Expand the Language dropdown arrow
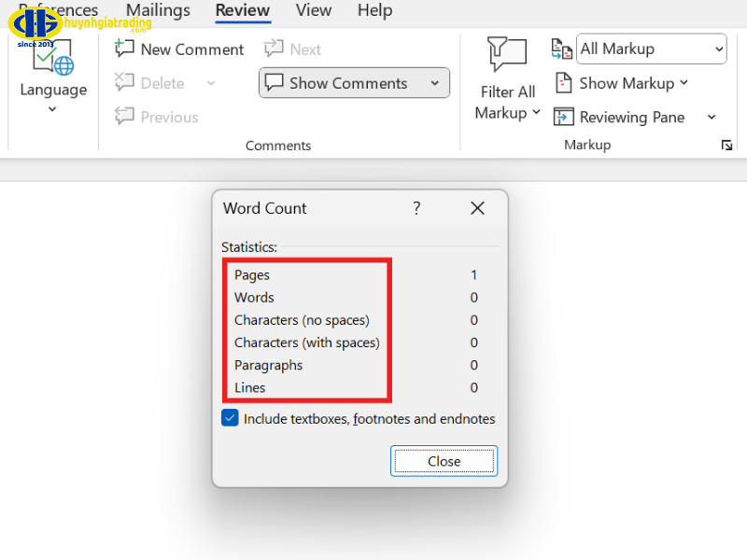 [x=52, y=109]
